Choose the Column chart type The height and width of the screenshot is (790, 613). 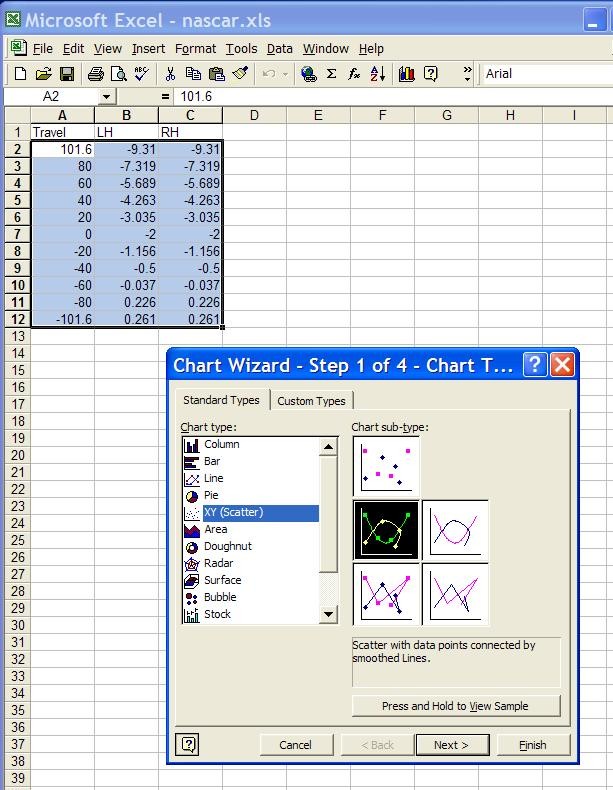point(221,444)
